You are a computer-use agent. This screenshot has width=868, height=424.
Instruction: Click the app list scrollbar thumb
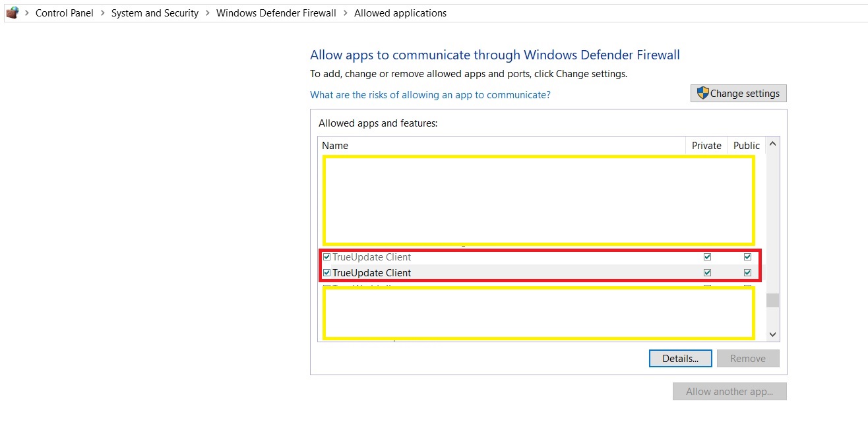pos(772,300)
